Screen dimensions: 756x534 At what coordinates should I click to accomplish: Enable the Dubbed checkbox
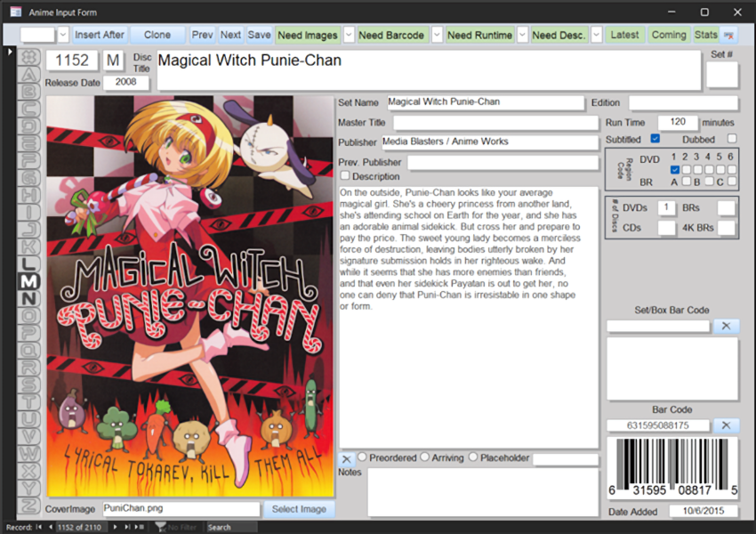coord(732,139)
